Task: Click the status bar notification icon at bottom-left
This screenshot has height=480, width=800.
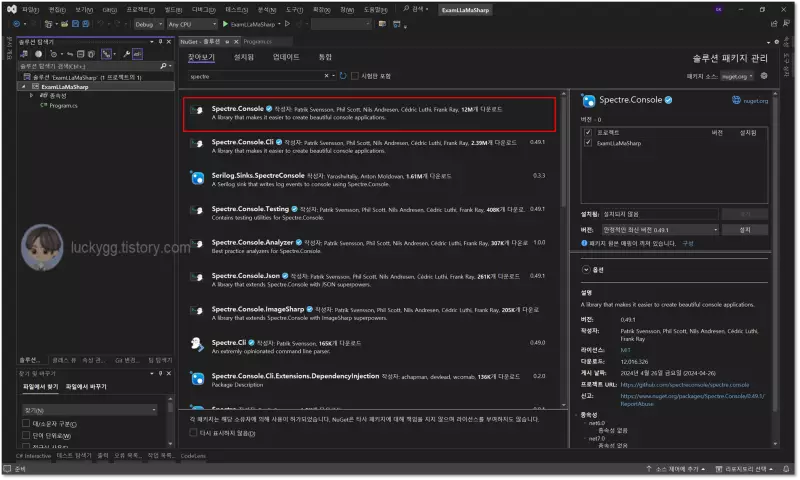Action: 7,469
